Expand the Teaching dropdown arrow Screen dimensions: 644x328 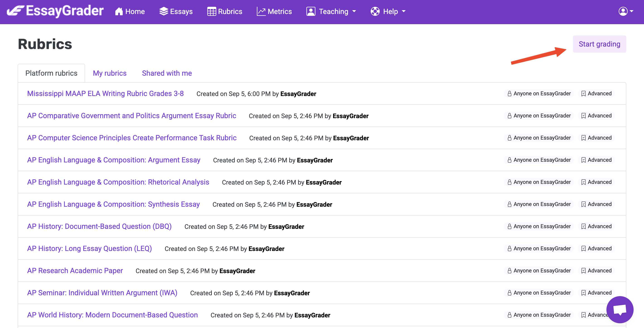pyautogui.click(x=354, y=12)
